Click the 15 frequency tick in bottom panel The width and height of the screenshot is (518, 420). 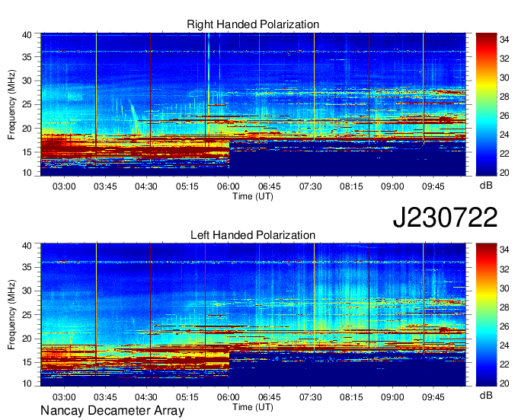coord(27,362)
